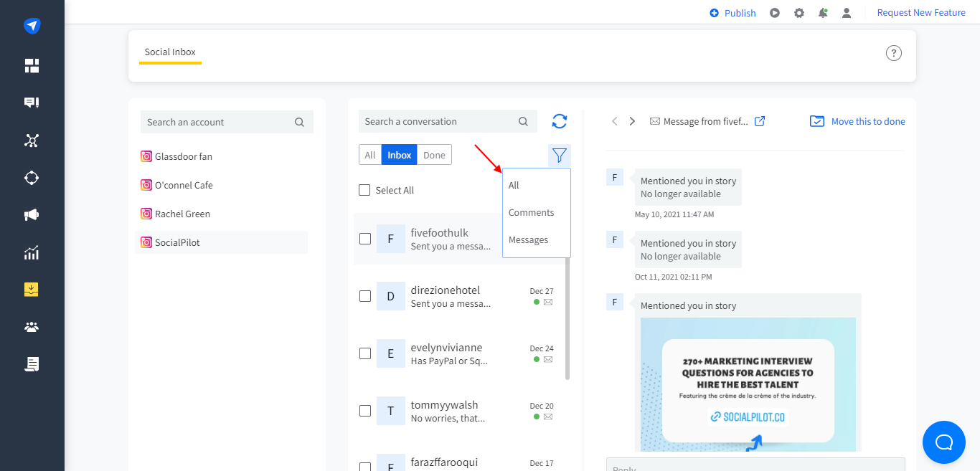The image size is (980, 471).
Task: Open the Social Inbox tab
Action: 170,52
